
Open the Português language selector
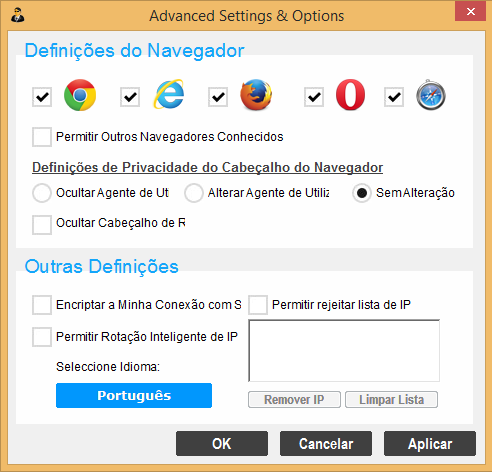134,395
